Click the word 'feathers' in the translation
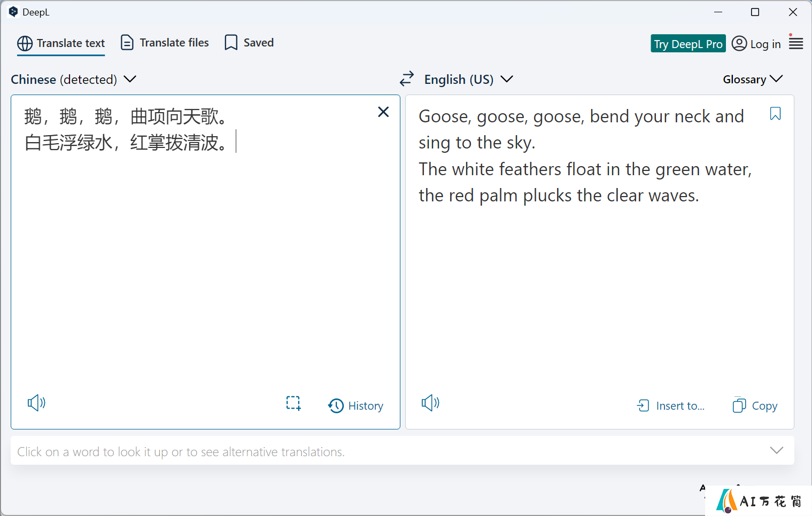 (530, 169)
